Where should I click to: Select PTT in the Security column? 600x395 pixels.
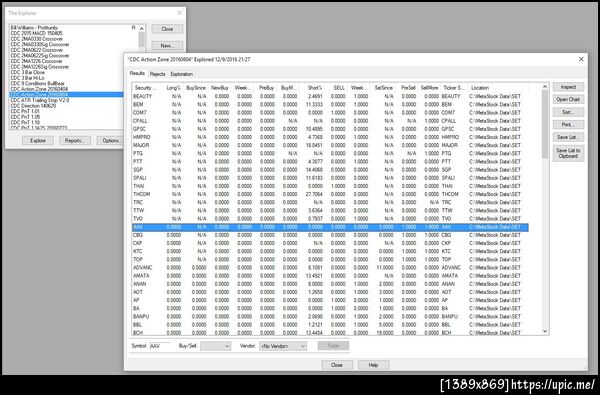pos(137,162)
